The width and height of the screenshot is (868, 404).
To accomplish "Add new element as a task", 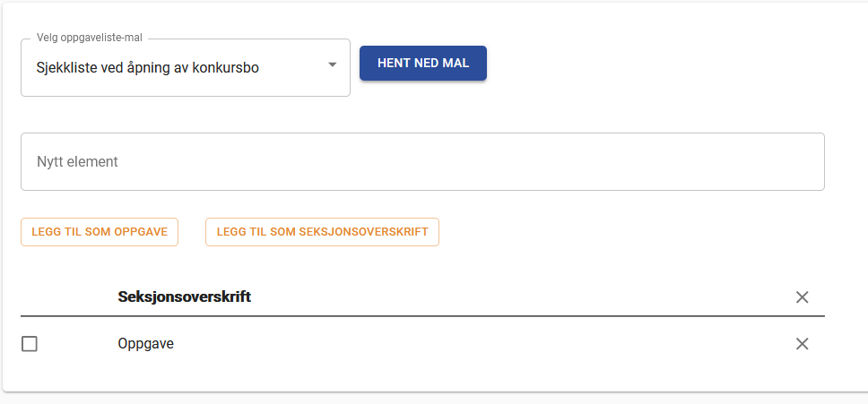I will pyautogui.click(x=100, y=231).
